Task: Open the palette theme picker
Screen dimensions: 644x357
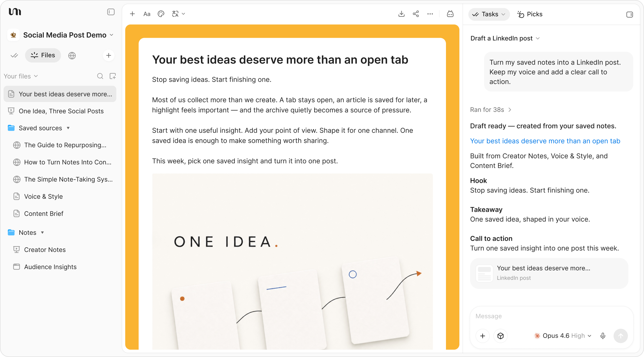Action: [x=161, y=14]
